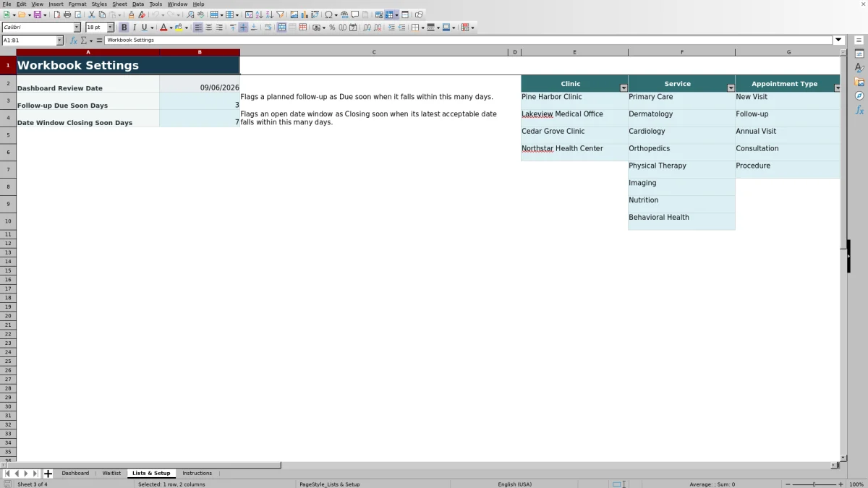Open Find & Replace tool
868x488 pixels.
tap(190, 14)
